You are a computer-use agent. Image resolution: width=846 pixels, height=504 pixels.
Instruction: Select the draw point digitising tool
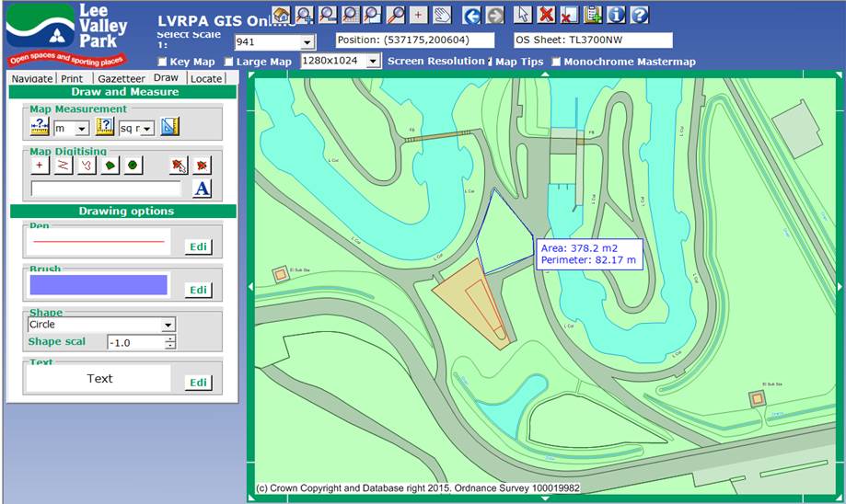click(x=39, y=166)
